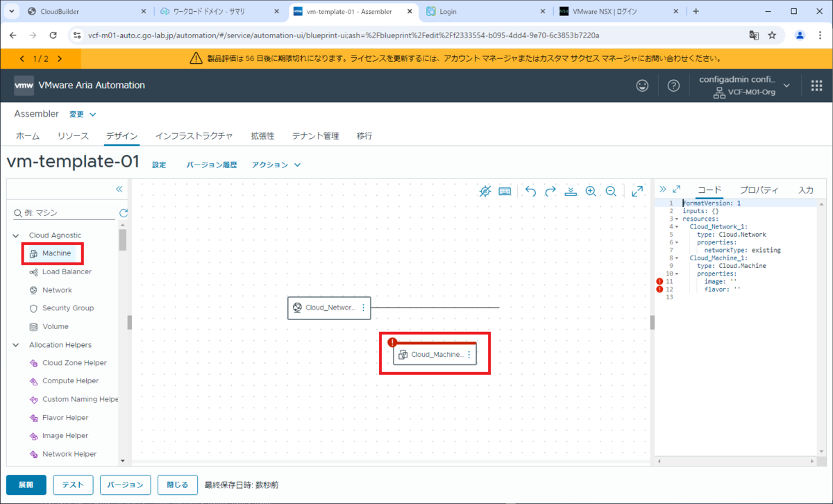Click the Chrome translate page icon

754,35
